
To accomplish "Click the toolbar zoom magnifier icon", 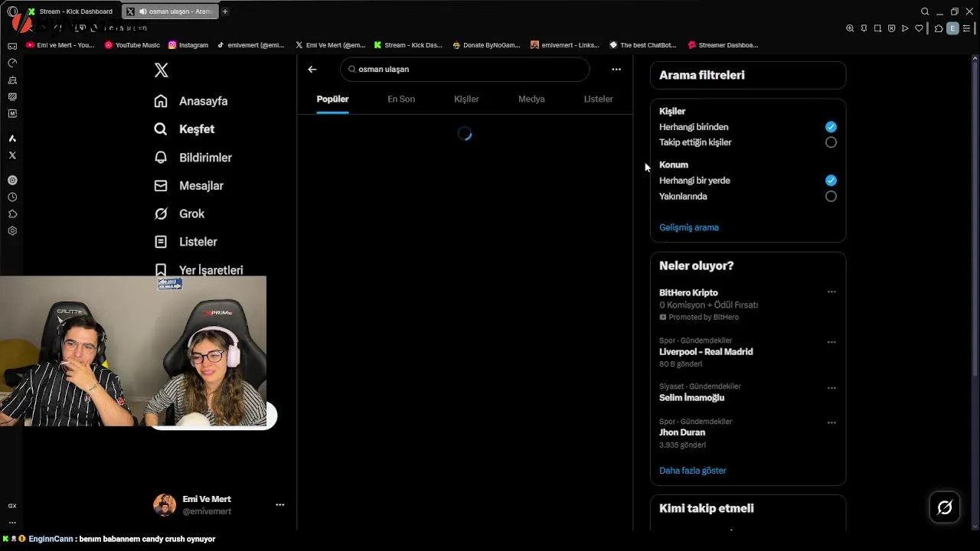I will coord(850,28).
